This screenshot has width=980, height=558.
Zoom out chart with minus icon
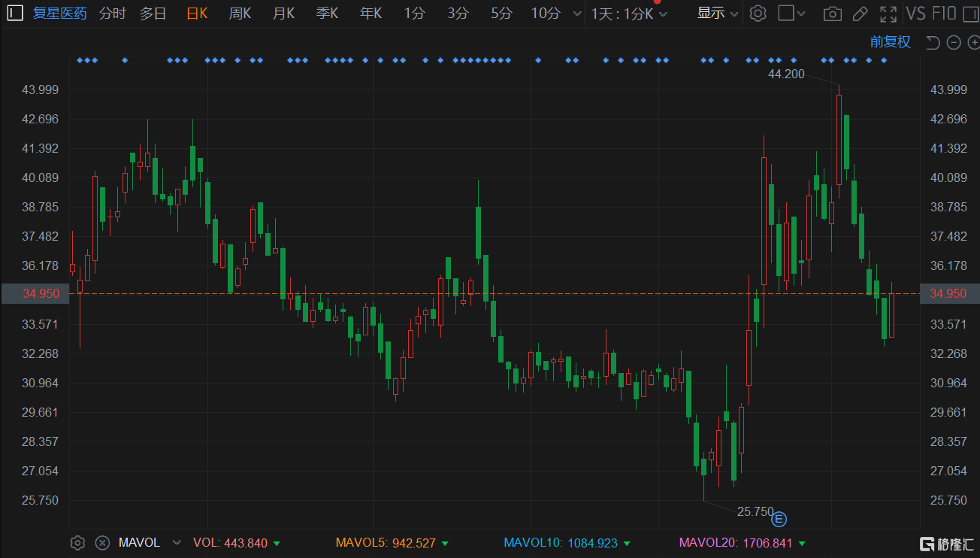click(953, 43)
